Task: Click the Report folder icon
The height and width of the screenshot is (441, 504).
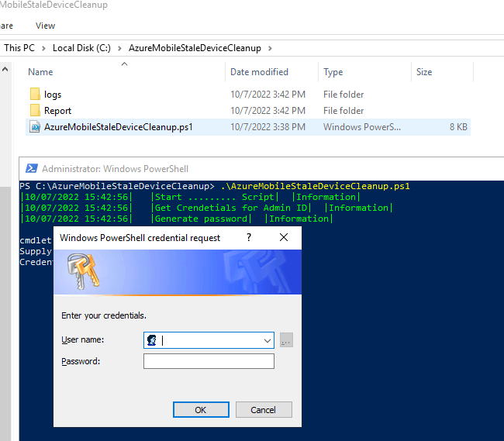Action: click(35, 111)
